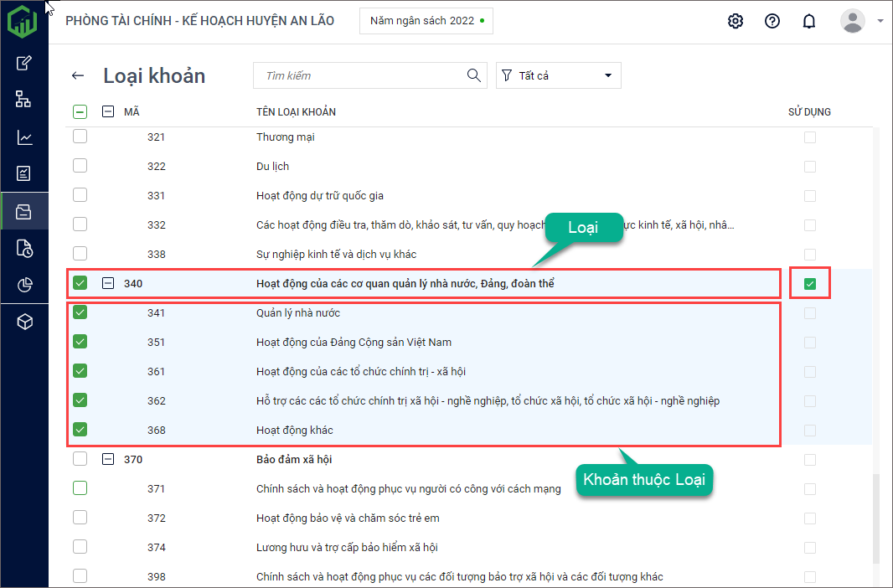Click the Tìm kiếm search field
Image resolution: width=893 pixels, height=588 pixels.
(360, 75)
